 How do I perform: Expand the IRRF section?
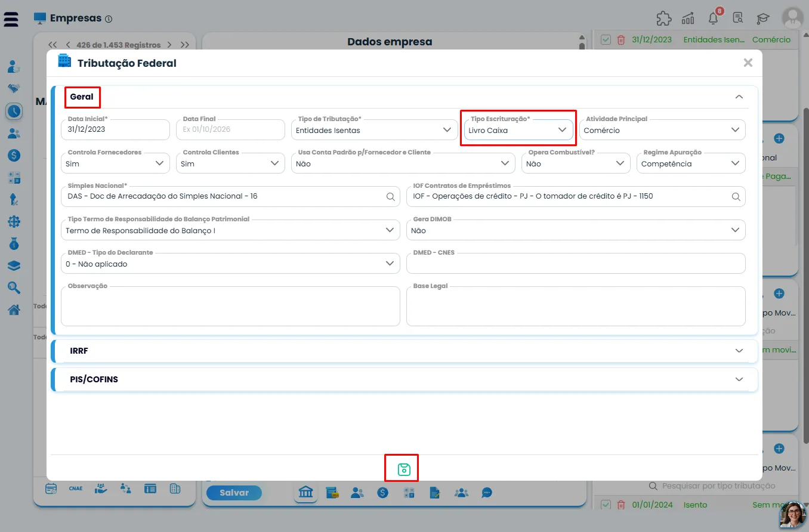click(739, 351)
